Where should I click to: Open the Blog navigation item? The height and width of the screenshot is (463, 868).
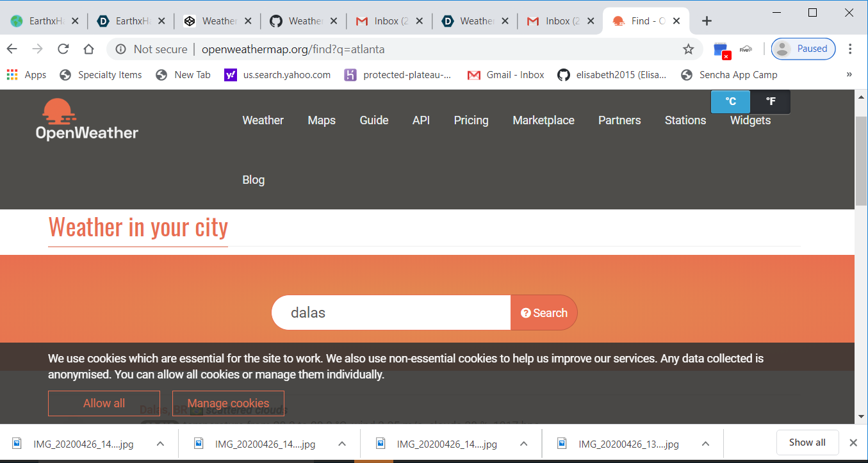253,180
